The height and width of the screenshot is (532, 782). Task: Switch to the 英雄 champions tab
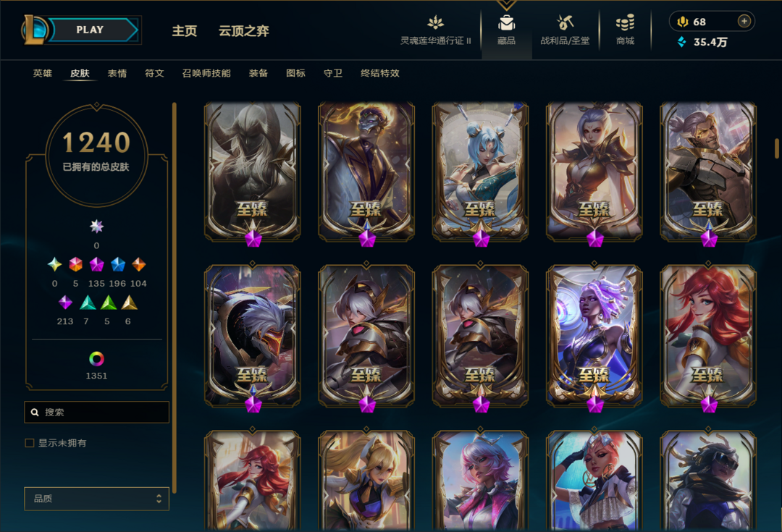click(x=43, y=73)
